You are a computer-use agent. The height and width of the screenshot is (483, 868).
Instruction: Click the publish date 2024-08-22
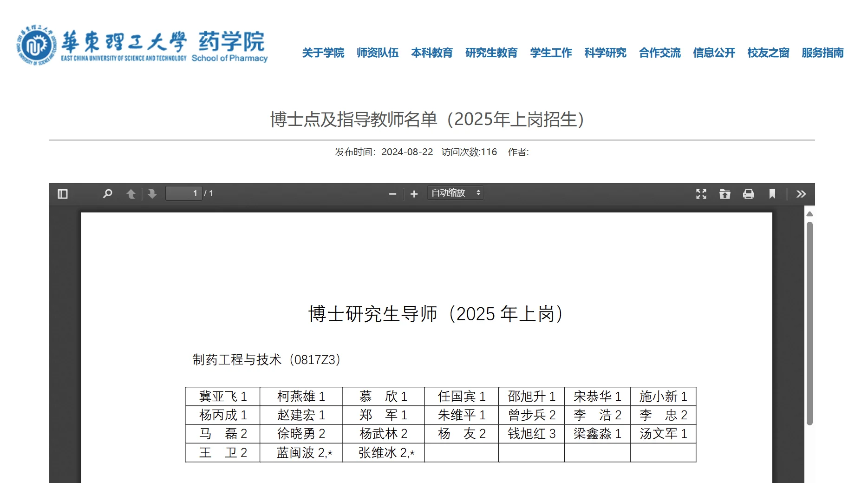pos(407,152)
